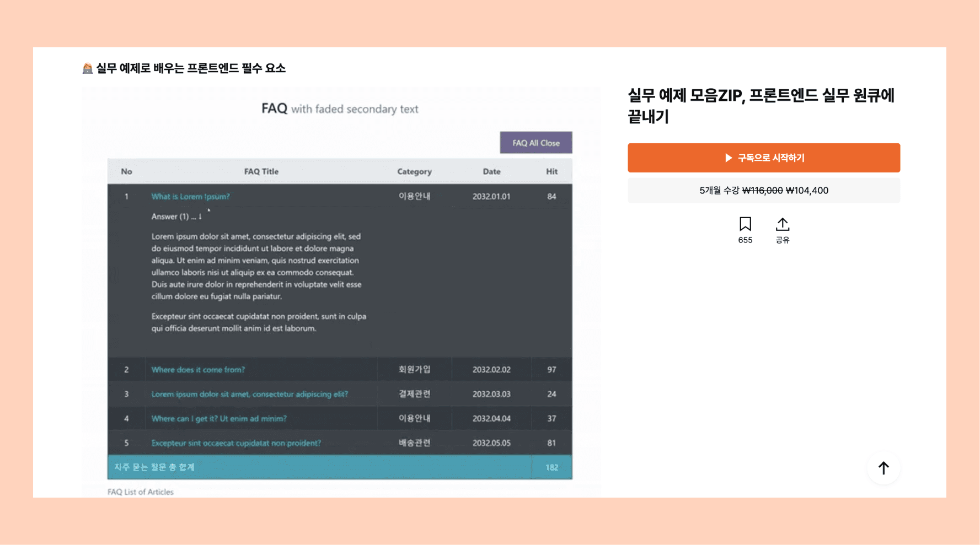Click the date cell 2032.03.03
The height and width of the screenshot is (545, 980).
click(491, 394)
